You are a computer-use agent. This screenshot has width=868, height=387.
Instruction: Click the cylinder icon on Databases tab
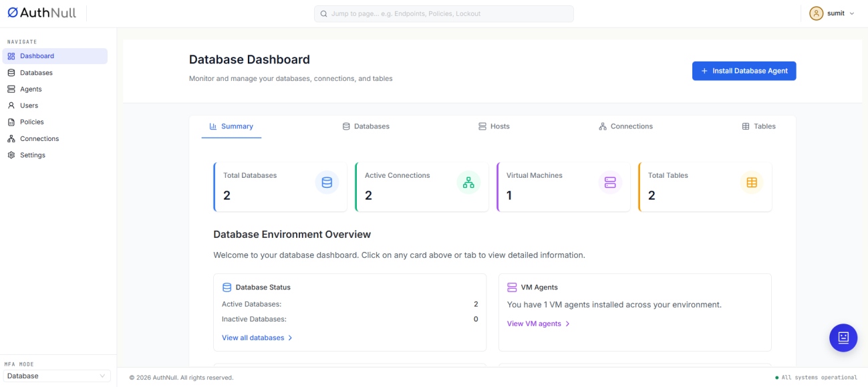(x=346, y=126)
